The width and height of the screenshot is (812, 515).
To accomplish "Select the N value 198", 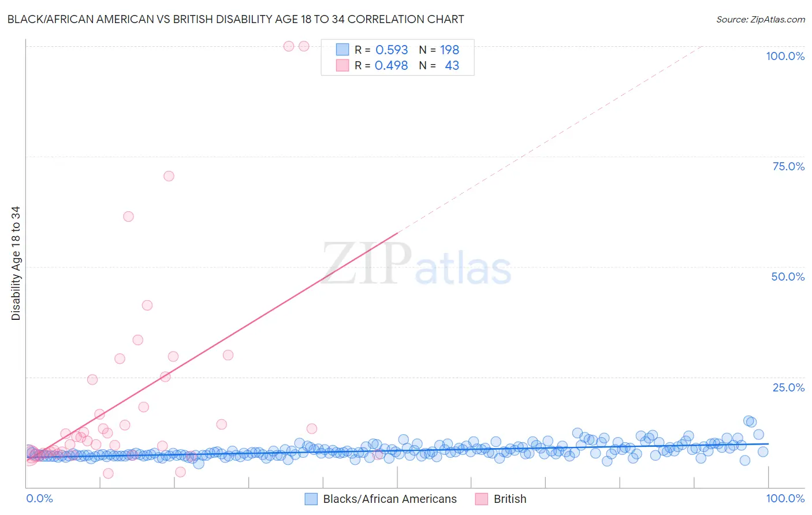I will coord(449,50).
